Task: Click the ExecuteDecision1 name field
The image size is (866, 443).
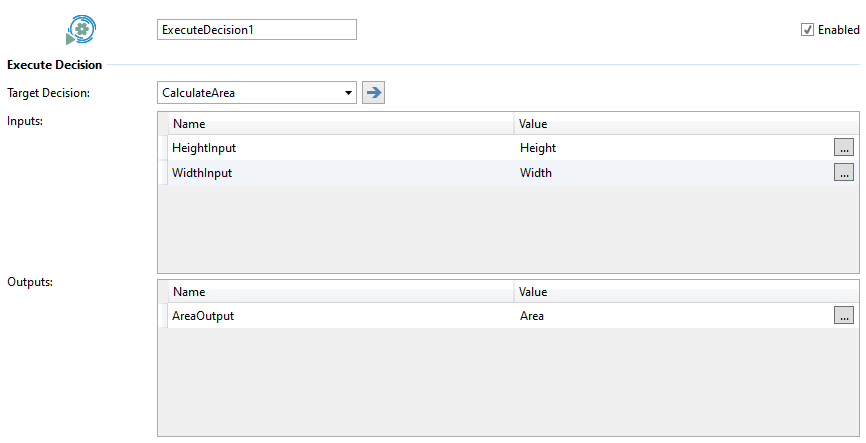Action: [x=257, y=30]
